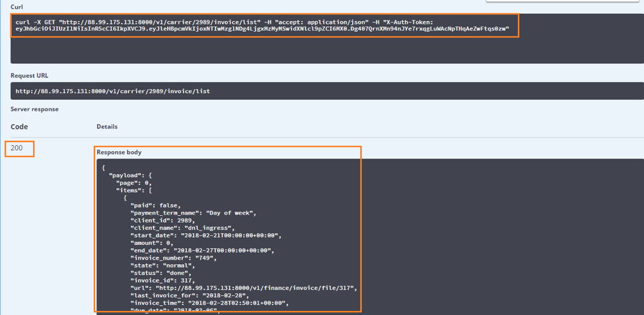Click the Response body label
Image resolution: width=644 pixels, height=315 pixels.
tap(119, 153)
